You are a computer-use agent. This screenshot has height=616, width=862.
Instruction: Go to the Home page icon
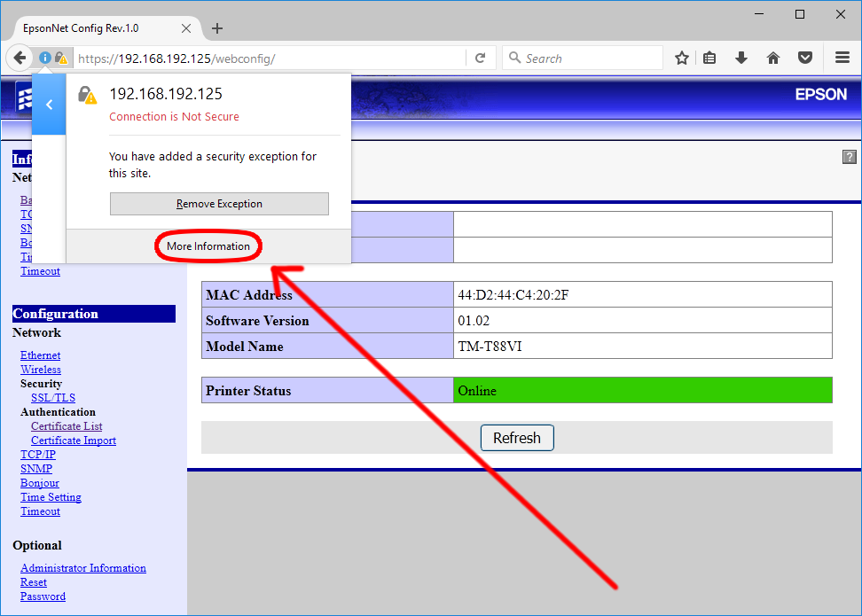(x=772, y=58)
